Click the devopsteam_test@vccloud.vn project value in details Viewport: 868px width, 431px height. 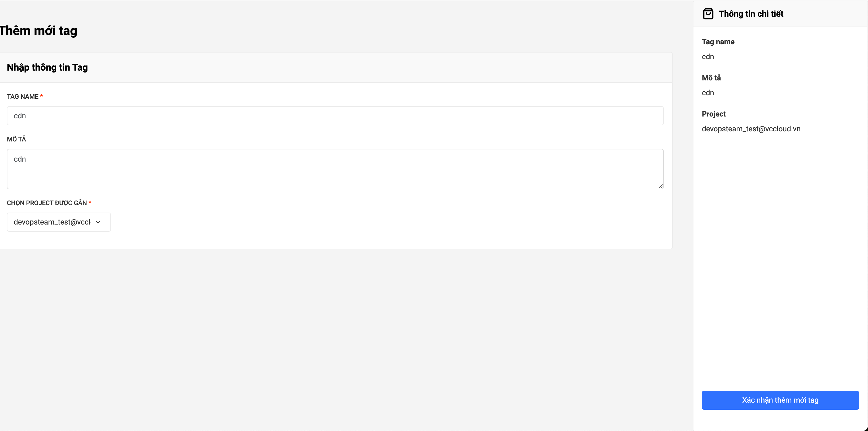[x=751, y=129]
